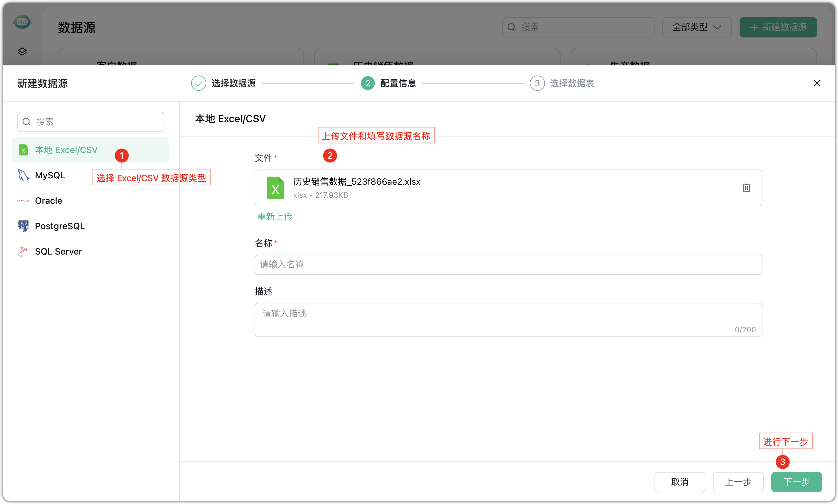The width and height of the screenshot is (838, 504).
Task: Click the layers icon in the left sidebar
Action: (22, 51)
